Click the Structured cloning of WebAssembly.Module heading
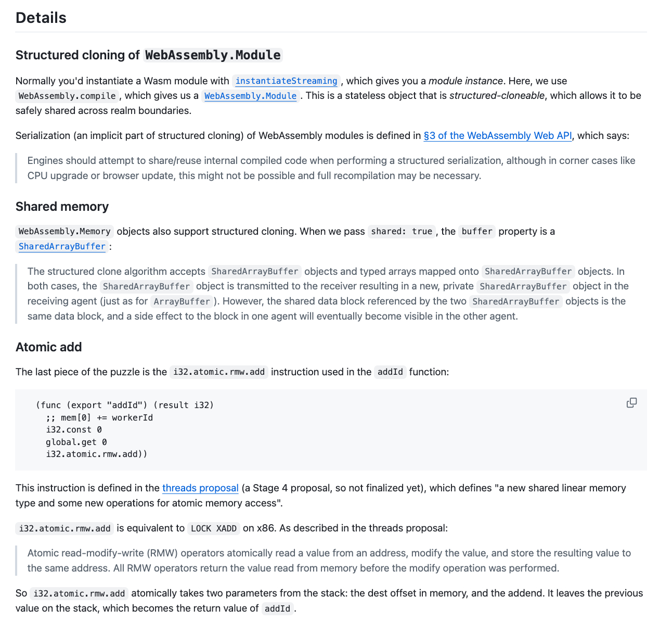672x634 pixels. click(148, 55)
